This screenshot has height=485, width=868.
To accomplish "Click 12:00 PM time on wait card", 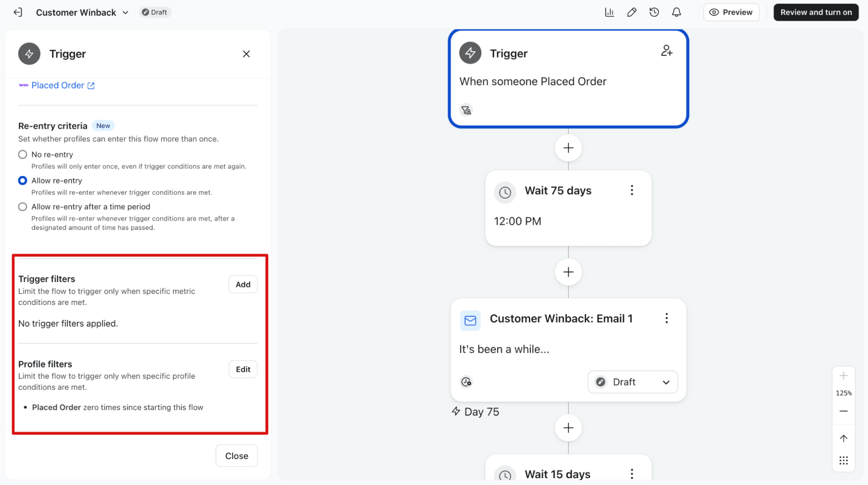I will (x=518, y=221).
